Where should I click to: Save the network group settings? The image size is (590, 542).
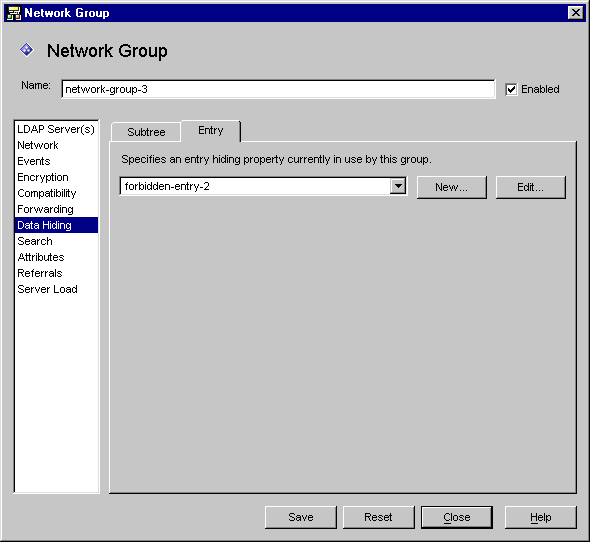point(301,517)
